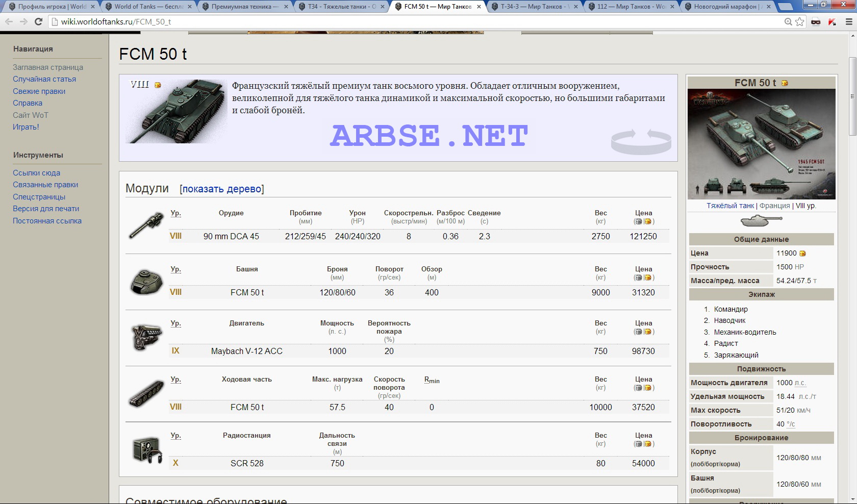This screenshot has width=857, height=504.
Task: Click the gold coin beside VIII in the banner
Action: pyautogui.click(x=158, y=85)
